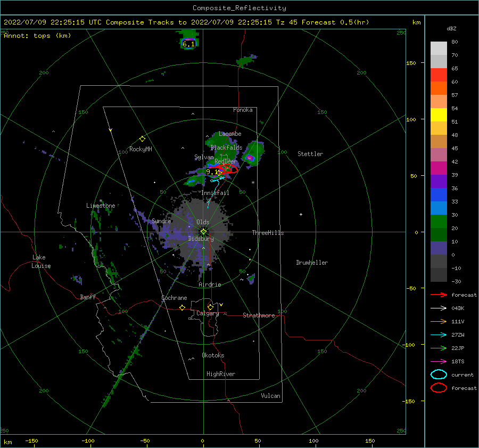Click the HighRiver label
The height and width of the screenshot is (448, 479).
[x=221, y=374]
